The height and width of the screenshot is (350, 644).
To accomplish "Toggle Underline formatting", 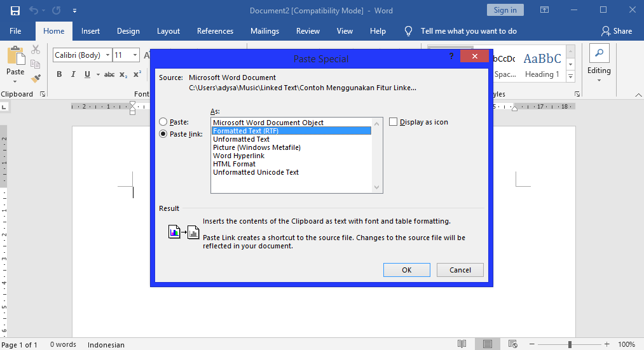I will (87, 74).
